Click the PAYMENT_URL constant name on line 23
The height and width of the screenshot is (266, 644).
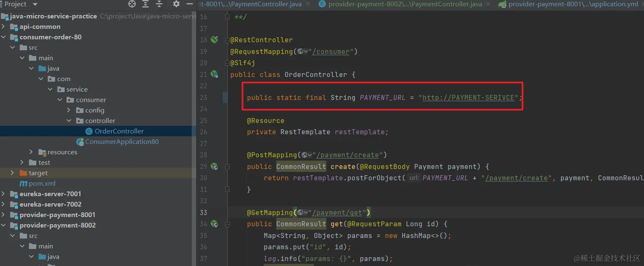tap(382, 97)
